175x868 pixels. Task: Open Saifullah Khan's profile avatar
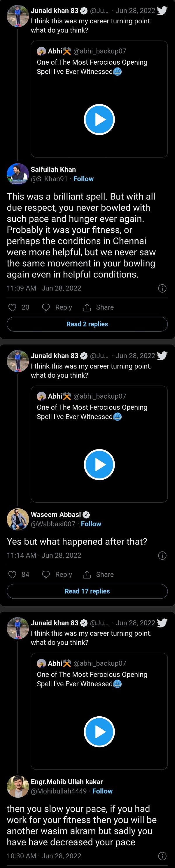tap(18, 174)
